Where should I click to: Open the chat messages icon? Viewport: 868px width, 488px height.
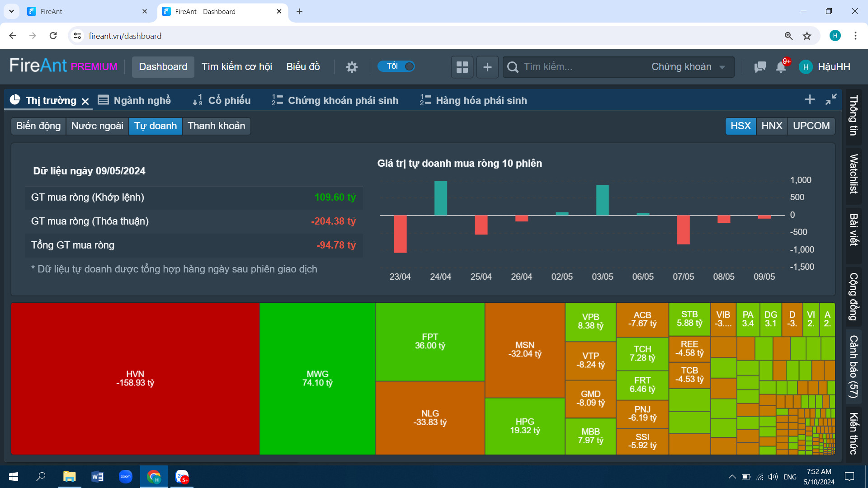point(759,67)
